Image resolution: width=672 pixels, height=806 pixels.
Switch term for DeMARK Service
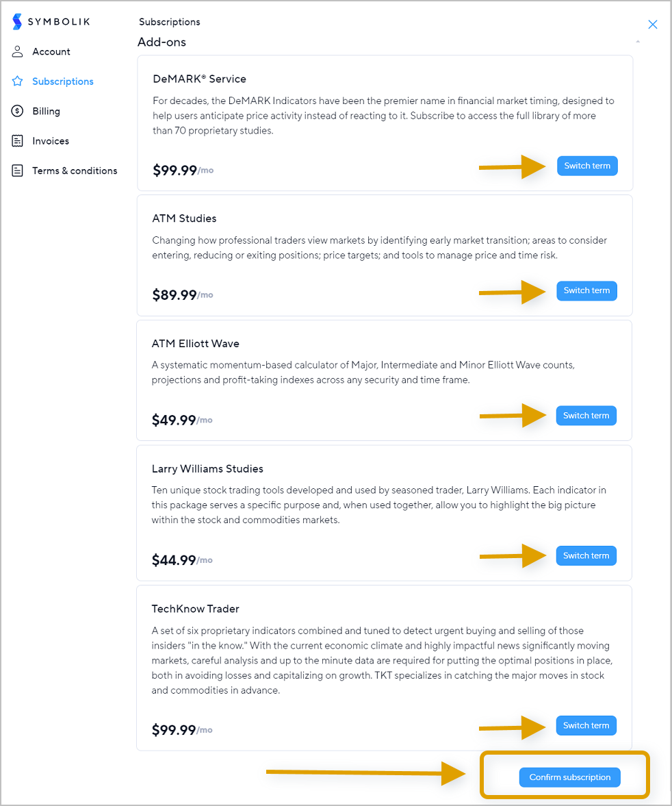click(x=587, y=166)
